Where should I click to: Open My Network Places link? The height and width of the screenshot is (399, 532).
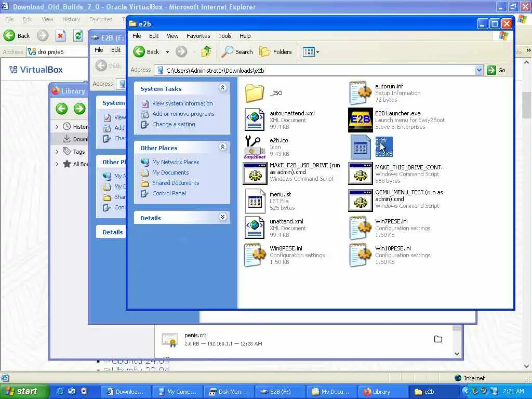[x=176, y=162]
